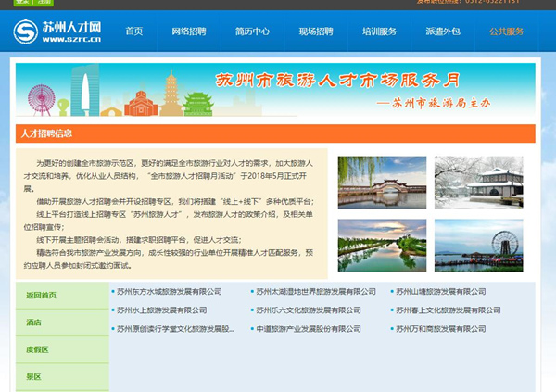
Task: Open 苏州乐六文化旅游发展有限公司 link
Action: click(309, 310)
